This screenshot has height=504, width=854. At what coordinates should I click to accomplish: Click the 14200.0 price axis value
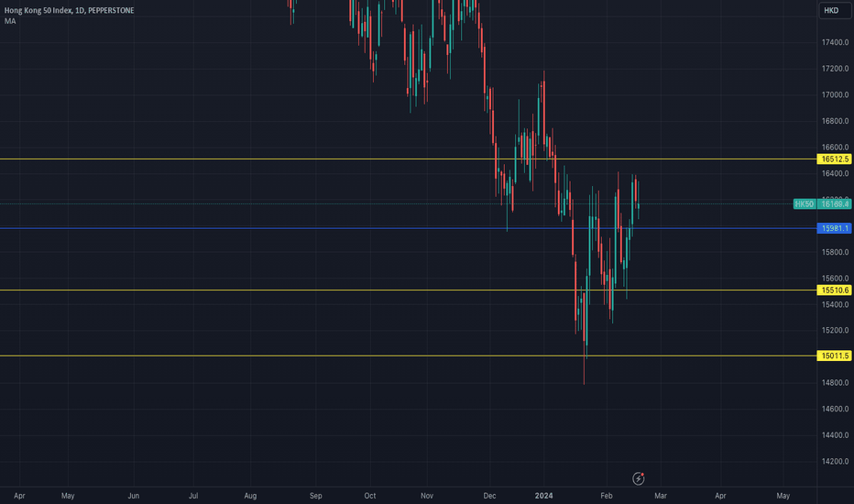click(x=835, y=461)
